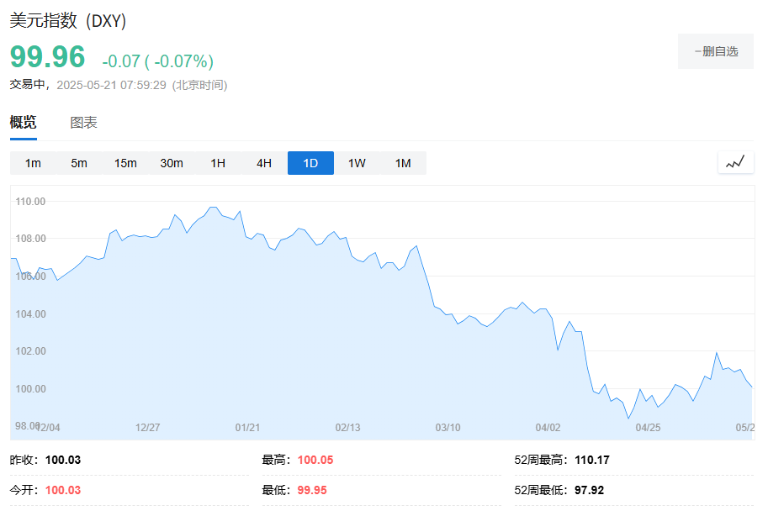Screen dimensions: 768x532
Task: Click the 01/21 date on chart axis
Action: (247, 428)
